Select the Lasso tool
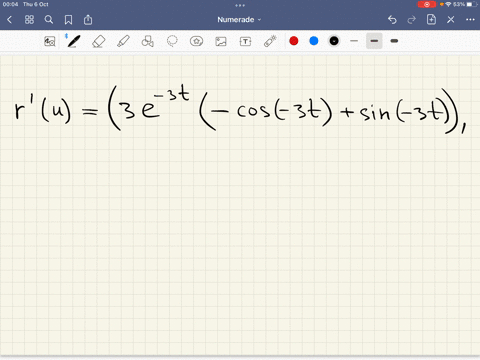 pos(172,41)
